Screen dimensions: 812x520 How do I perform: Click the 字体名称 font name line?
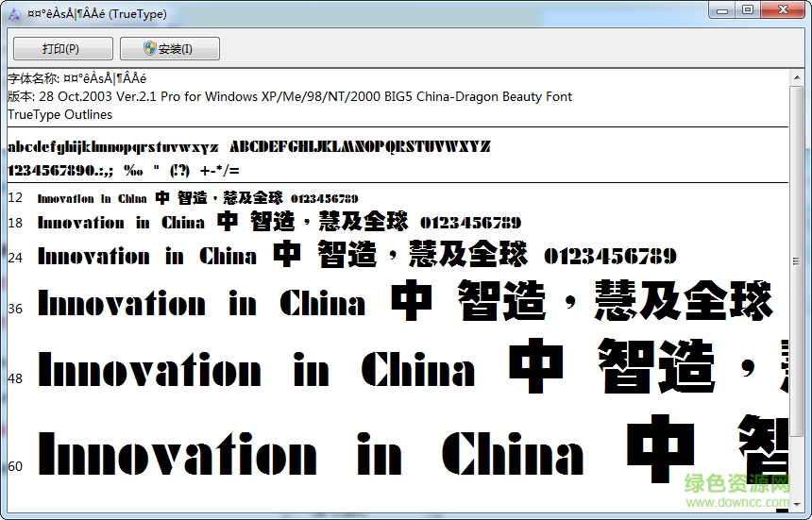77,78
